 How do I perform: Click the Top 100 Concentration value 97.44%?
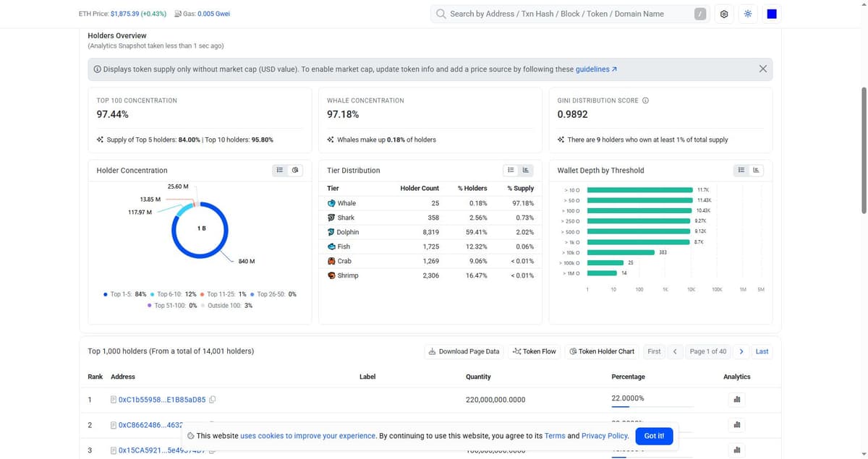tap(113, 114)
